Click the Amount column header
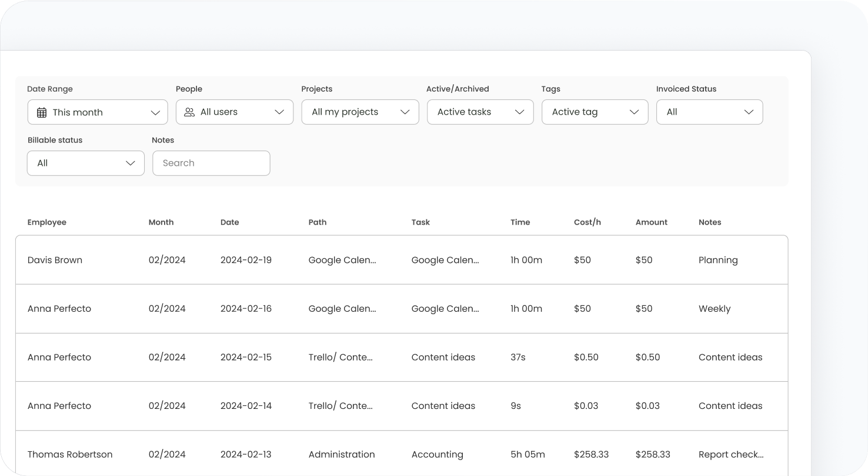 [652, 222]
